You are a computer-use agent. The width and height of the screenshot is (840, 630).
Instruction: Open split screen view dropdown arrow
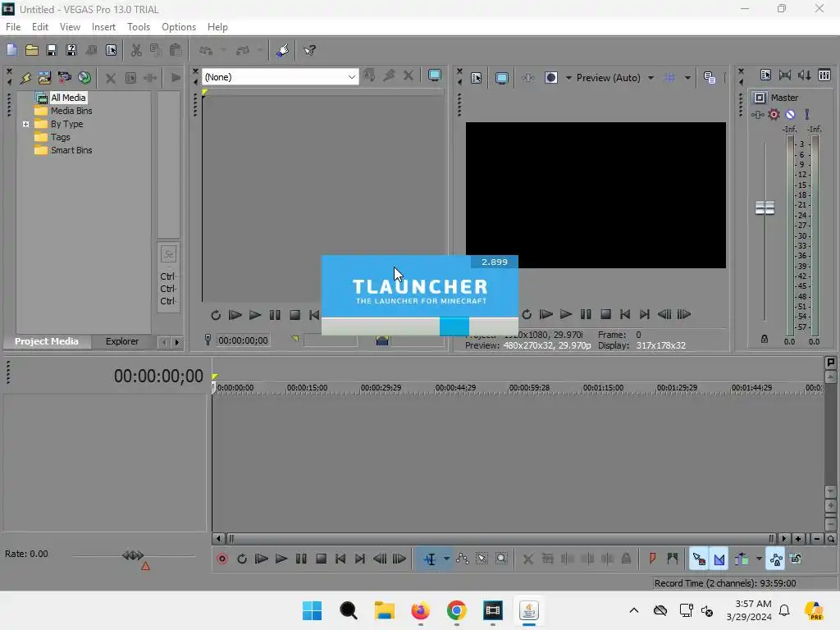coord(568,78)
